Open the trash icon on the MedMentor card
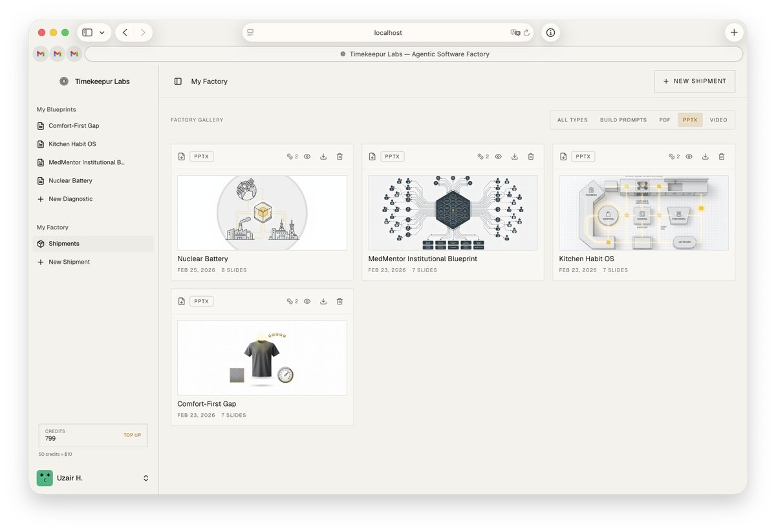 click(x=530, y=156)
